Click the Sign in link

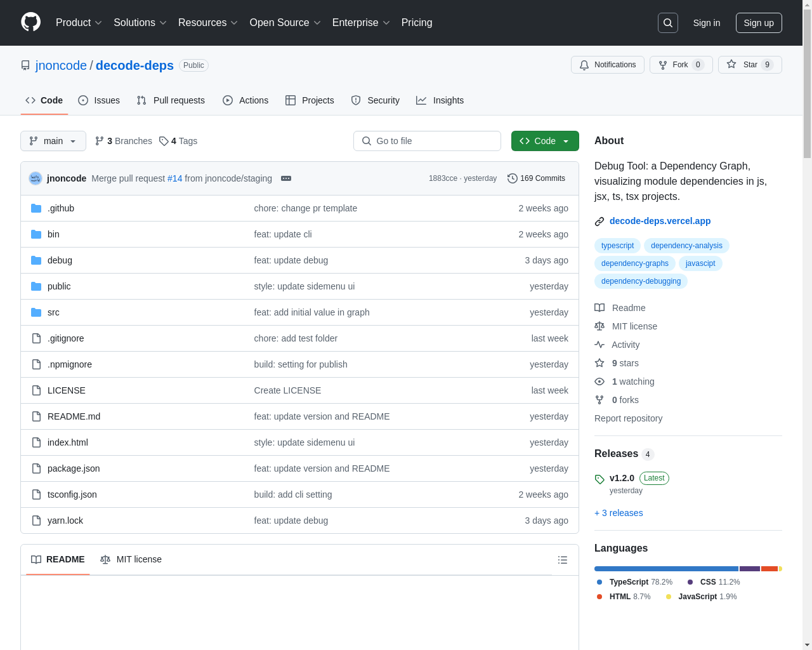[x=707, y=23]
